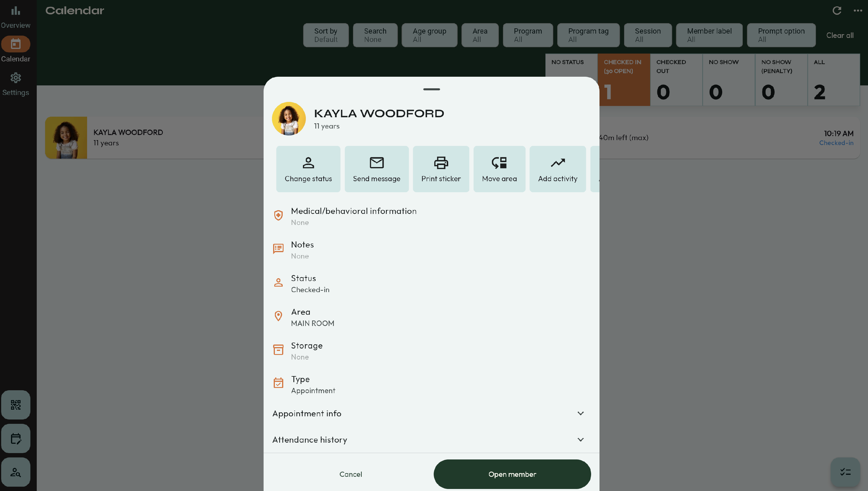This screenshot has height=491, width=868.
Task: Click the Open member button
Action: [512, 474]
